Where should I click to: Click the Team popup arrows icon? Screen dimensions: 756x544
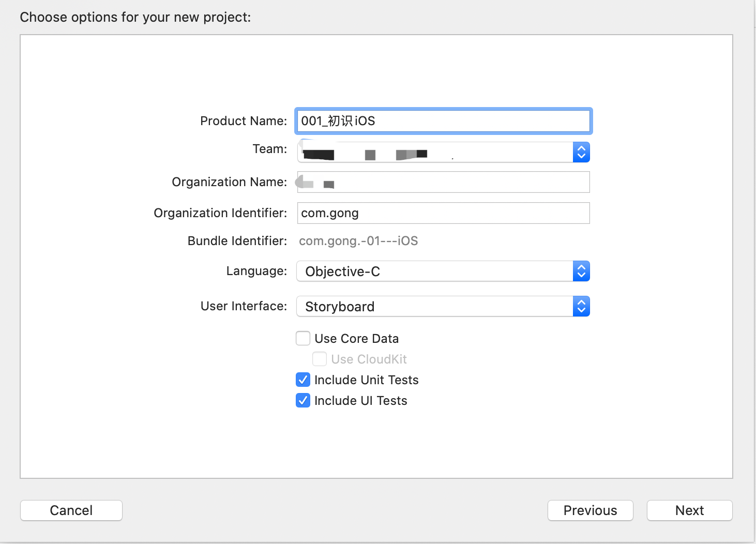pos(581,152)
